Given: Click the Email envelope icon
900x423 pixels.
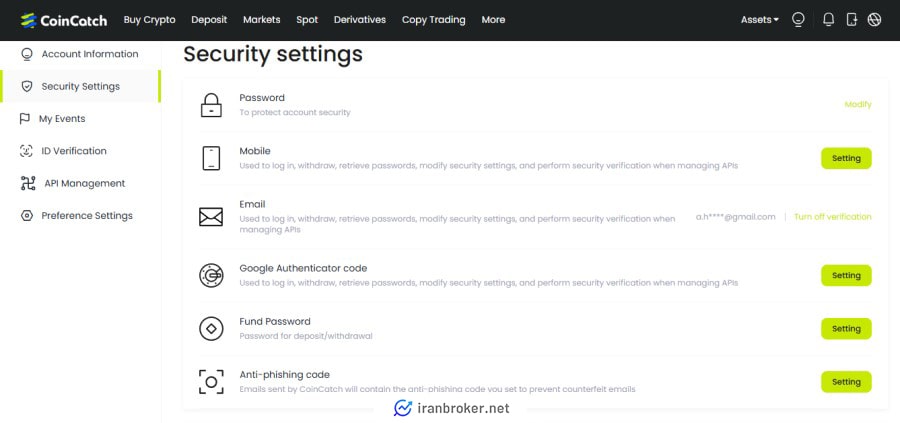Looking at the screenshot, I should pos(211,217).
